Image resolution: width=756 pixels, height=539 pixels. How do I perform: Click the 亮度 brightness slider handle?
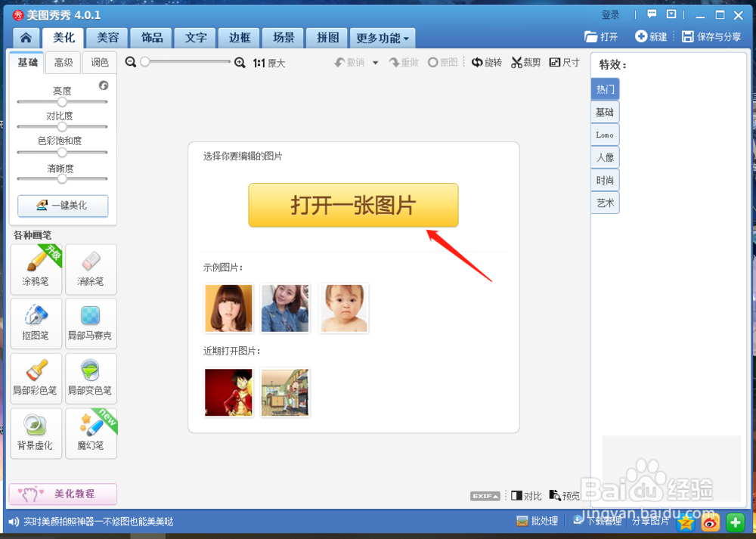(x=62, y=102)
